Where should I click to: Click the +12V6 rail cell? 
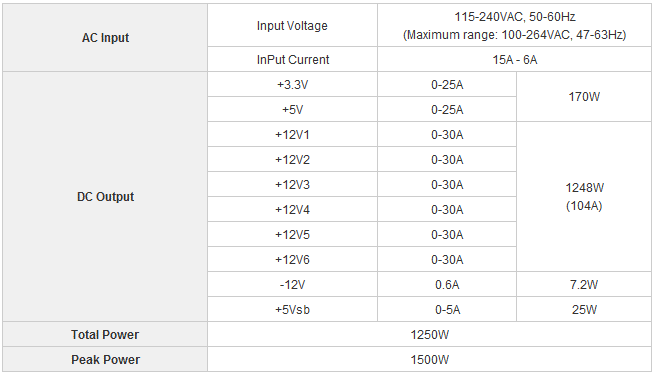(292, 259)
